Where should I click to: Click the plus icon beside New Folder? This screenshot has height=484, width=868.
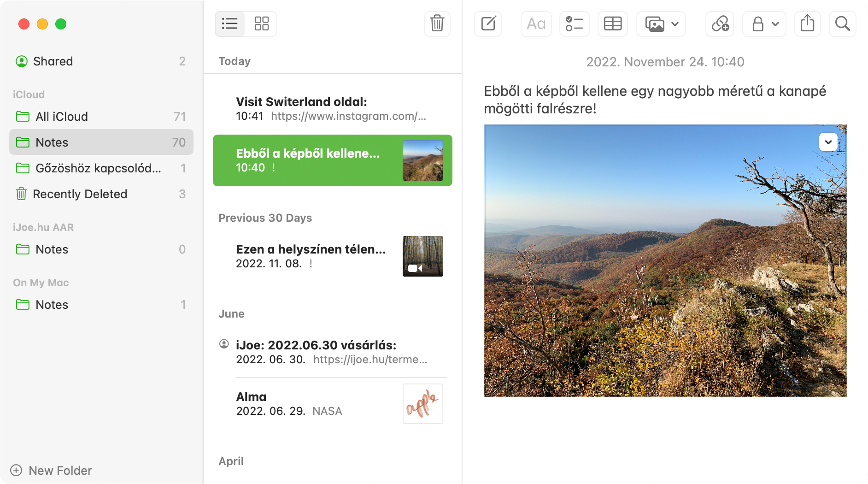click(x=16, y=470)
